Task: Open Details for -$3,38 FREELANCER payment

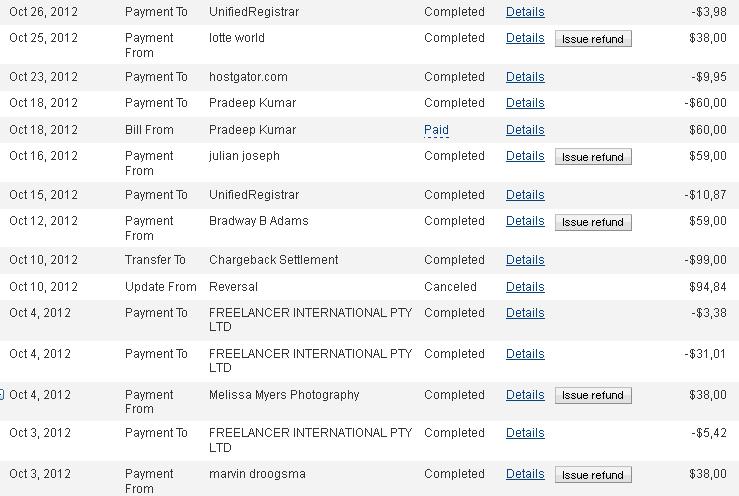Action: point(525,313)
